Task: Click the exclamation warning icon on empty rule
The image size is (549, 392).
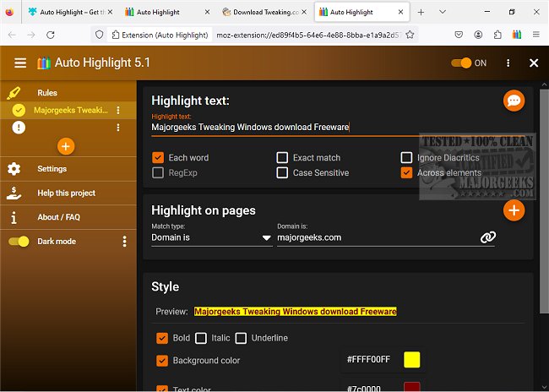Action: pos(19,128)
